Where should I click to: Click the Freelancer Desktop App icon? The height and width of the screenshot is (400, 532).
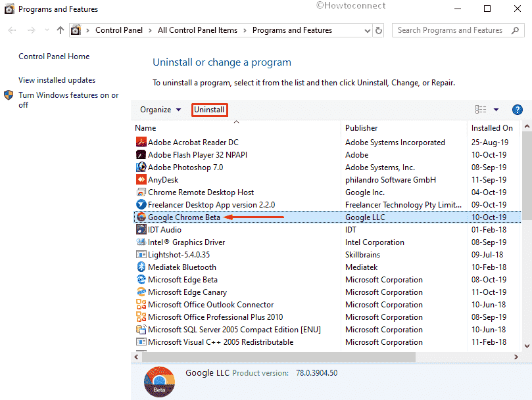141,205
